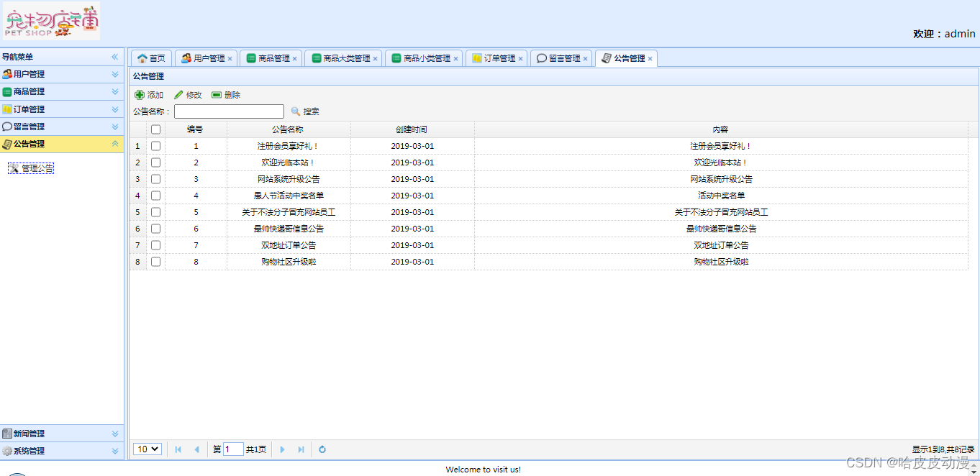Expand the 新闻管理 sidebar section
This screenshot has width=980, height=476.
[114, 434]
